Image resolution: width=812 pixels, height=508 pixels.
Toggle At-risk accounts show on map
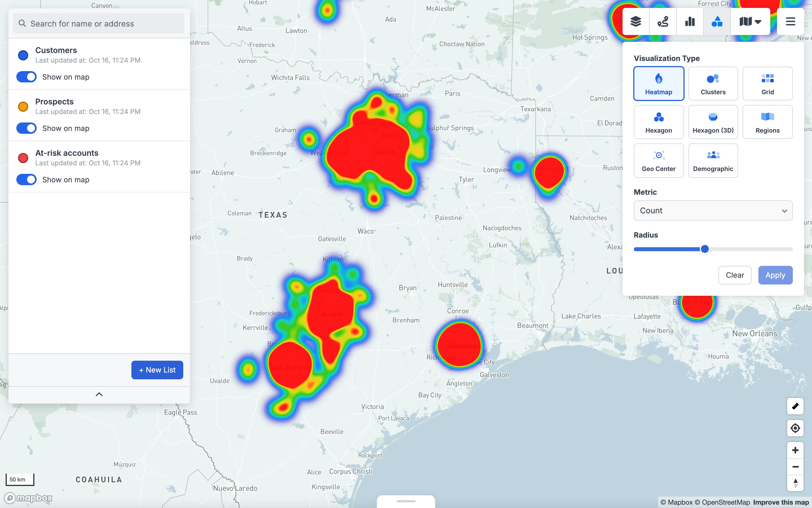[x=27, y=180]
